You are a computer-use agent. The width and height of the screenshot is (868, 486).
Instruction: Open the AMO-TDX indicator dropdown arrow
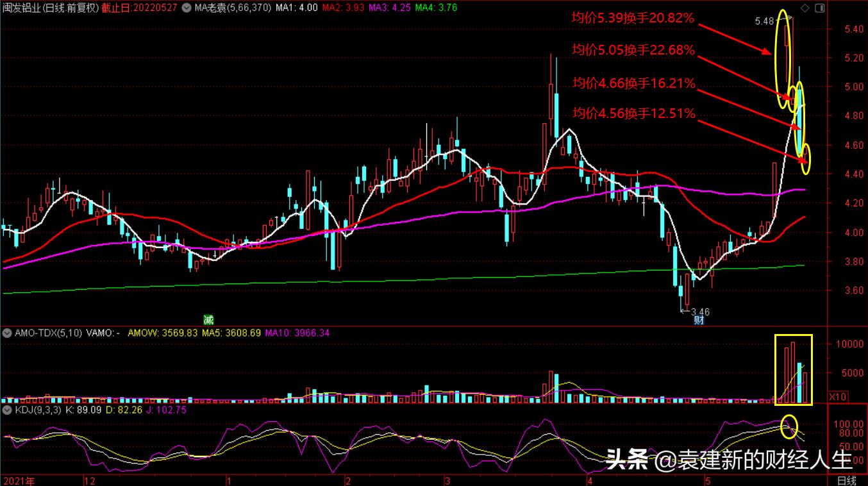[x=7, y=333]
